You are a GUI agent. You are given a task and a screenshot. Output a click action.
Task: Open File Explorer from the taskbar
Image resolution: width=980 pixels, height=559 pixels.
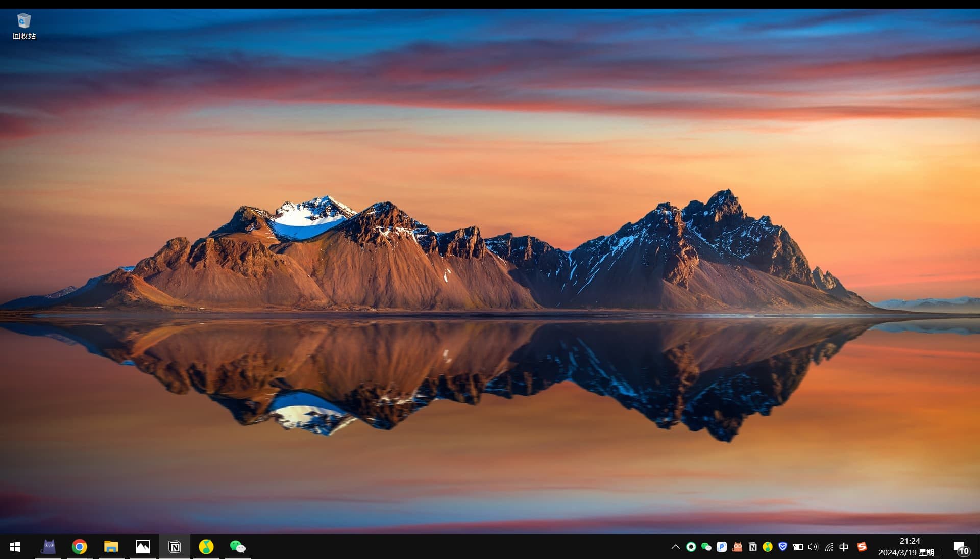[111, 547]
